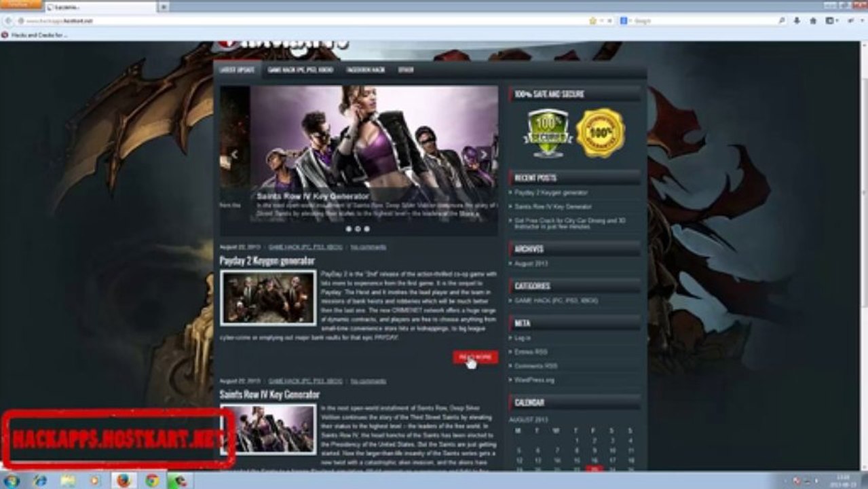This screenshot has height=489, width=868.
Task: Open recent post Saints Row IV Key Generator
Action: coord(553,206)
